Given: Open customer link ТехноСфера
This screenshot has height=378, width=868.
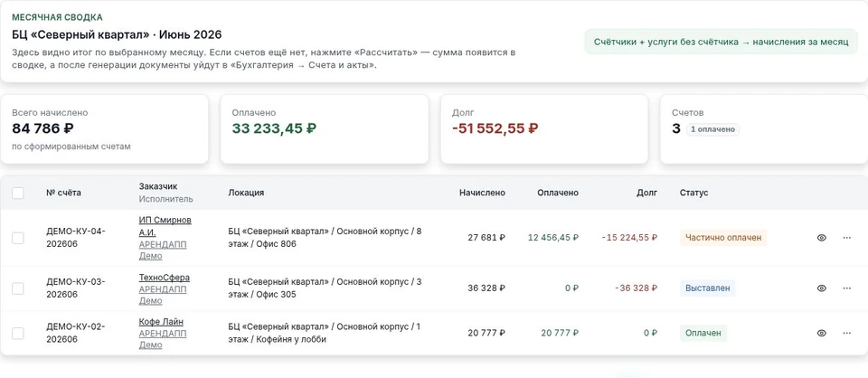Looking at the screenshot, I should point(165,278).
